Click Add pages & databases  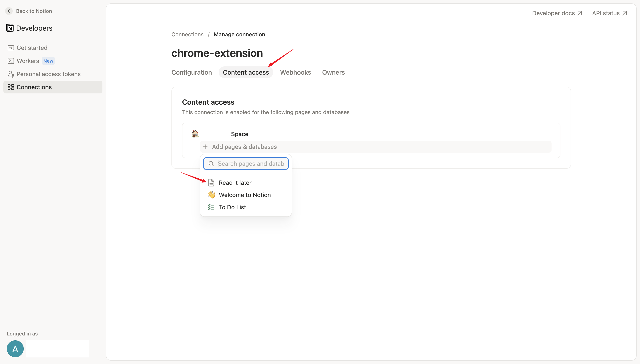pos(376,147)
